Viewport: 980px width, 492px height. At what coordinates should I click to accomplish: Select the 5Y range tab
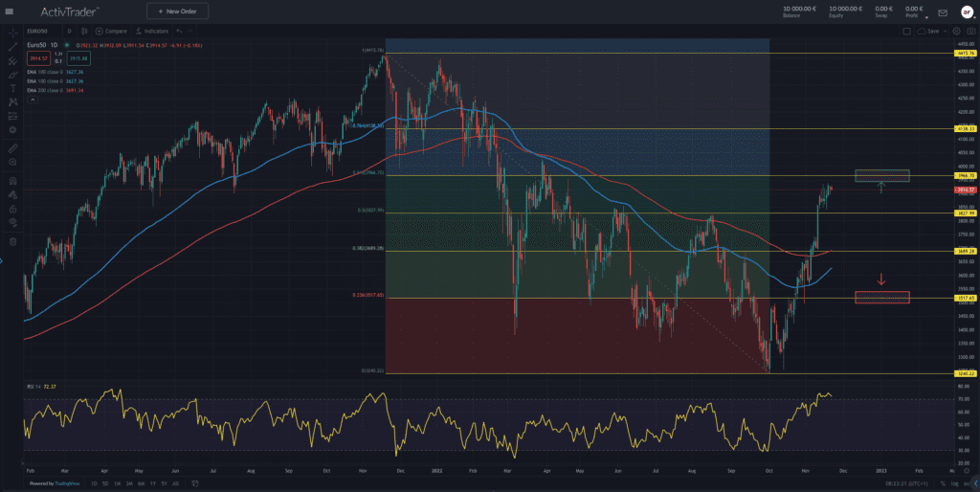164,483
